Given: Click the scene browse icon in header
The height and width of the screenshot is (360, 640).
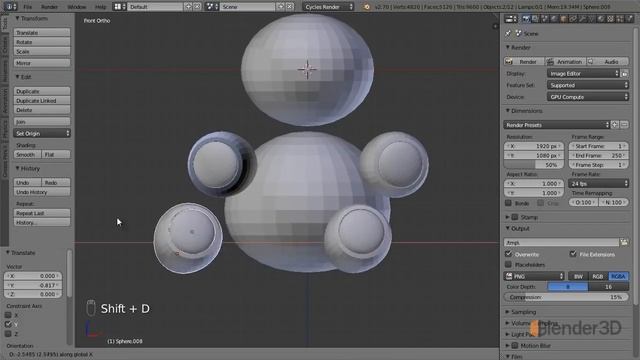Looking at the screenshot, I should [212, 7].
